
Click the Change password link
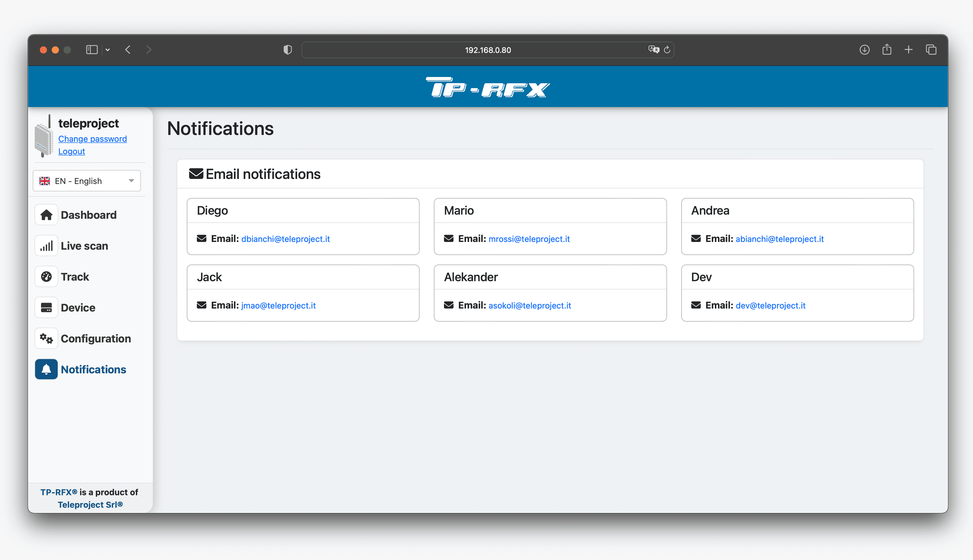pyautogui.click(x=92, y=139)
